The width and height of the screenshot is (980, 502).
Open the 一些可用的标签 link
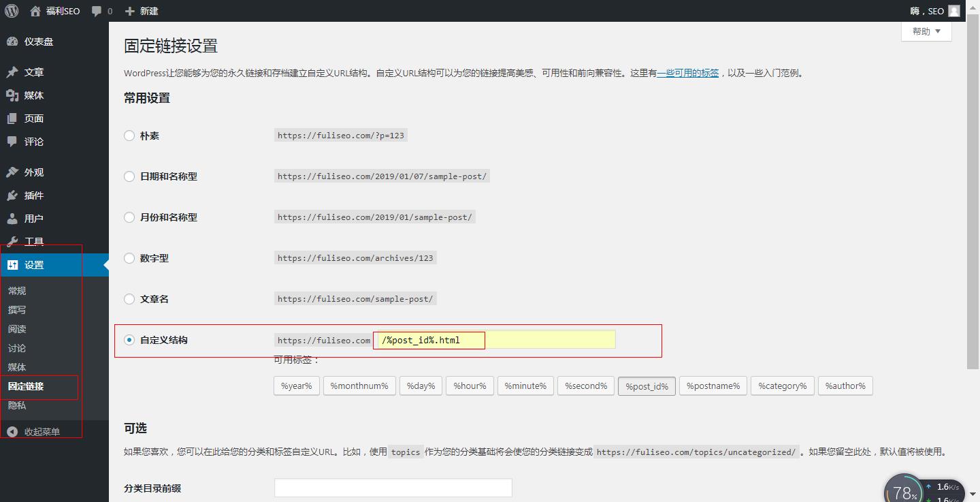687,73
